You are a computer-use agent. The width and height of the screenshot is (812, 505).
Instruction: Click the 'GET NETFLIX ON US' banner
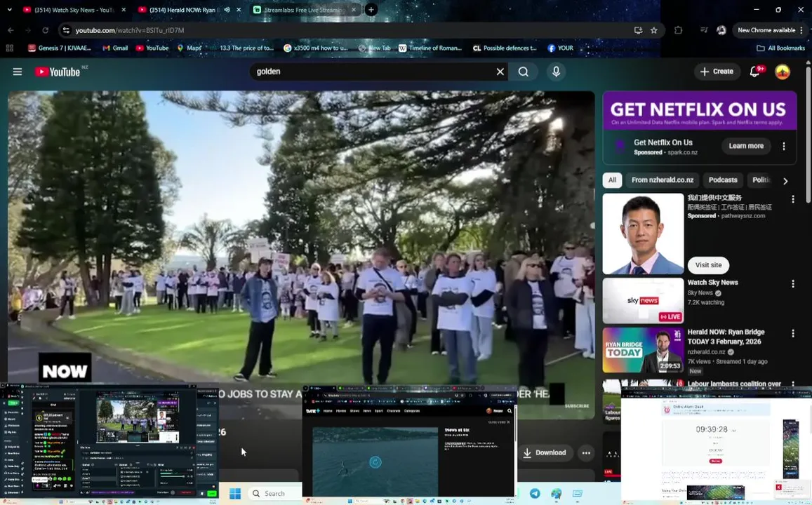699,110
